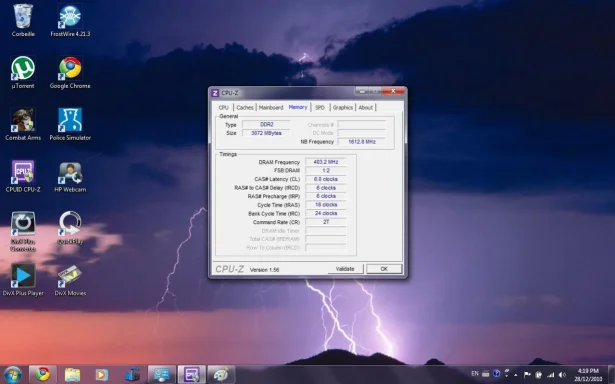The width and height of the screenshot is (615, 384).
Task: Click the DRAM Frequency 403.2 MHz value
Action: pyautogui.click(x=326, y=162)
